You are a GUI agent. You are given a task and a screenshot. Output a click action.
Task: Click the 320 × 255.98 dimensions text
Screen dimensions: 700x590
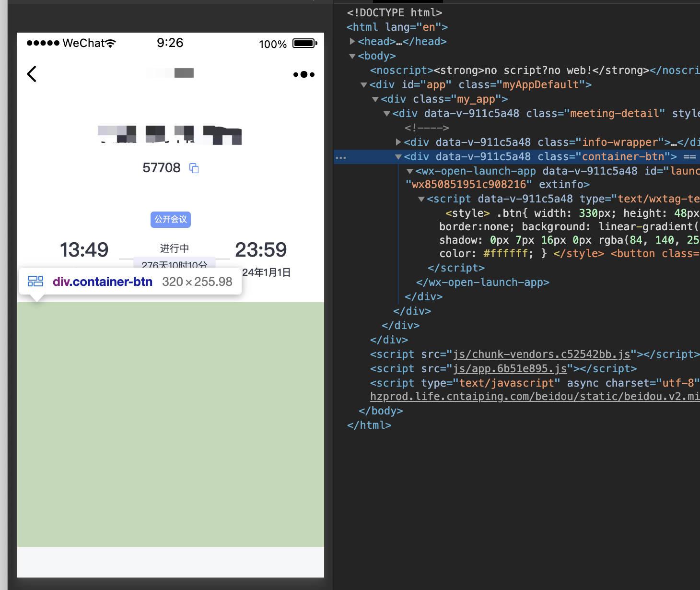click(x=197, y=282)
